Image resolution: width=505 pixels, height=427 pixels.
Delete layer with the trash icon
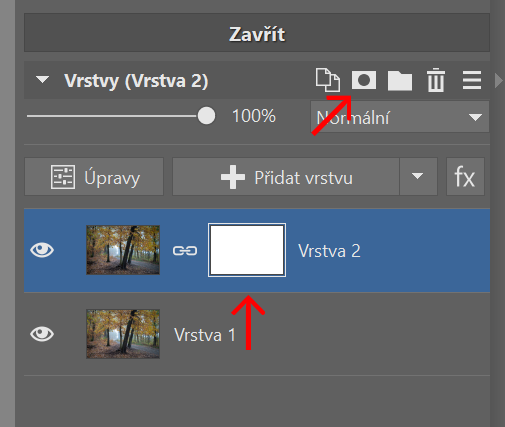tap(436, 80)
